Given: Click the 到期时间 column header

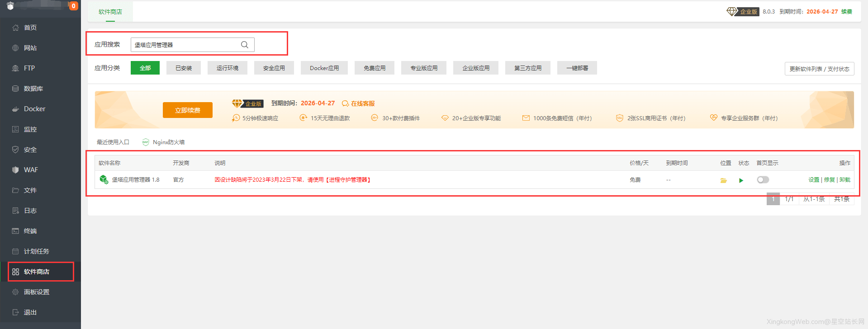Looking at the screenshot, I should 677,163.
